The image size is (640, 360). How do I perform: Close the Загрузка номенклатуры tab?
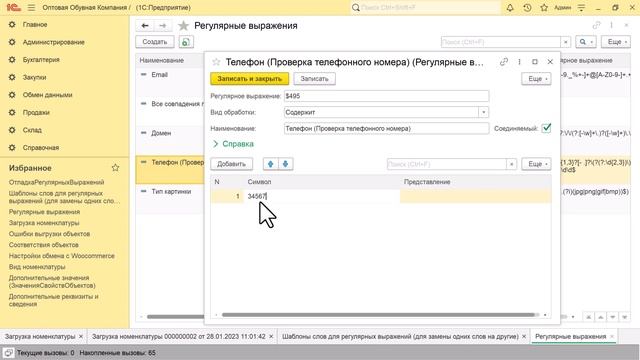click(81, 336)
